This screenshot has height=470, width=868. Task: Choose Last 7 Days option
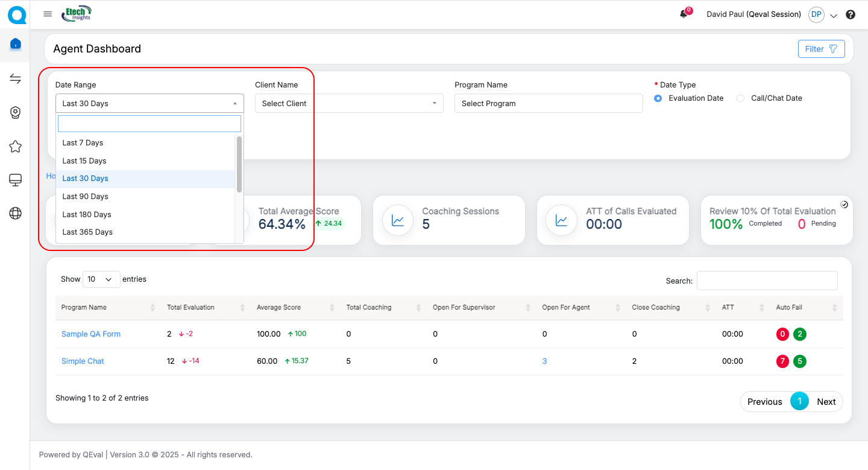pyautogui.click(x=83, y=143)
